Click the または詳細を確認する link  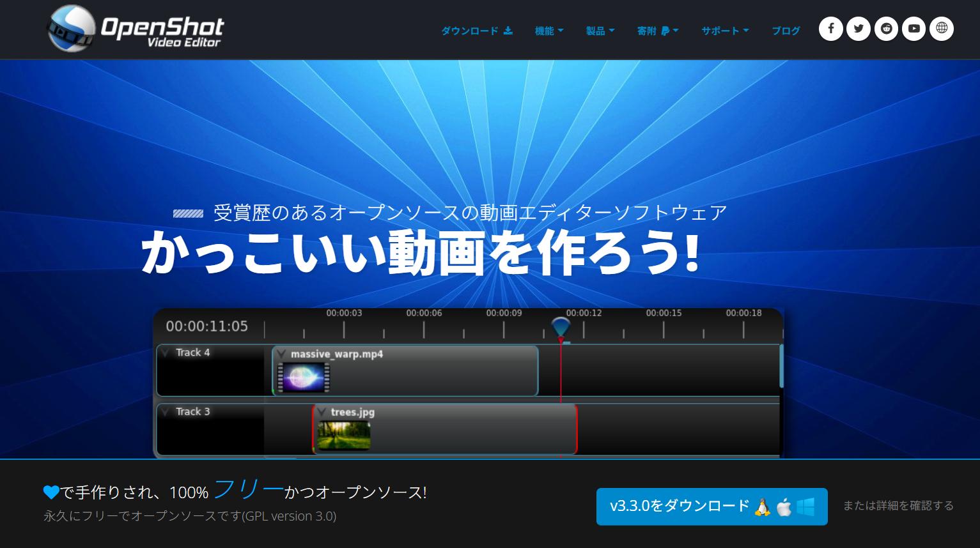click(898, 506)
